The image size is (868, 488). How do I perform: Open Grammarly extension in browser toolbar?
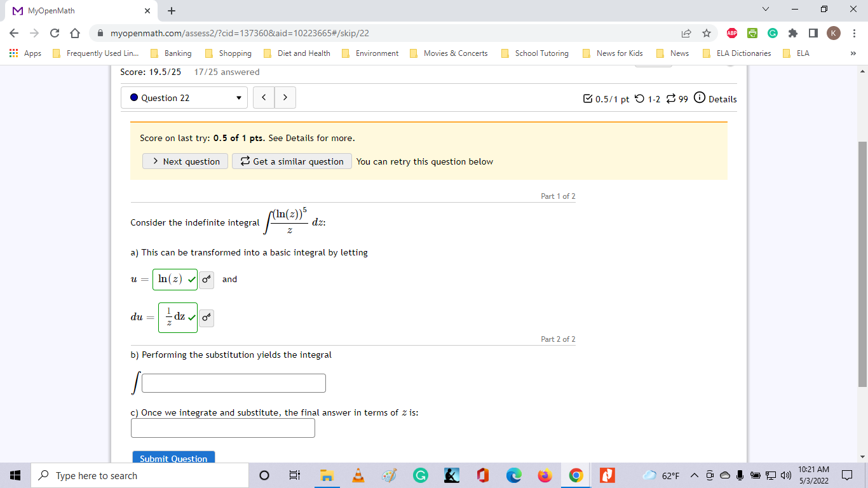coord(771,32)
